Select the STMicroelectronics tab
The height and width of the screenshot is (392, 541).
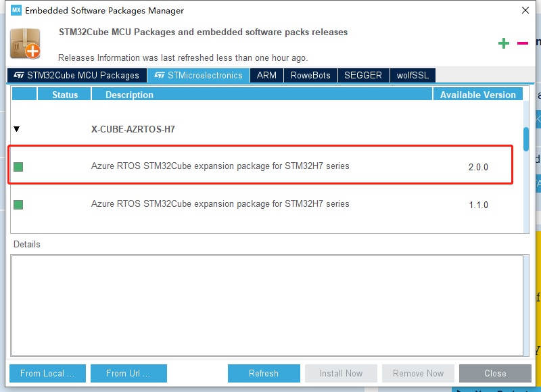[x=198, y=75]
